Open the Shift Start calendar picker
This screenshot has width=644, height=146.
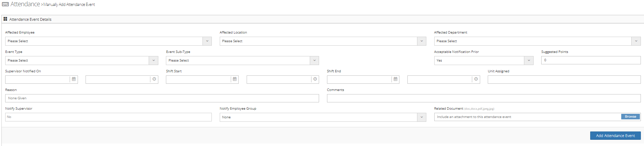[235, 79]
